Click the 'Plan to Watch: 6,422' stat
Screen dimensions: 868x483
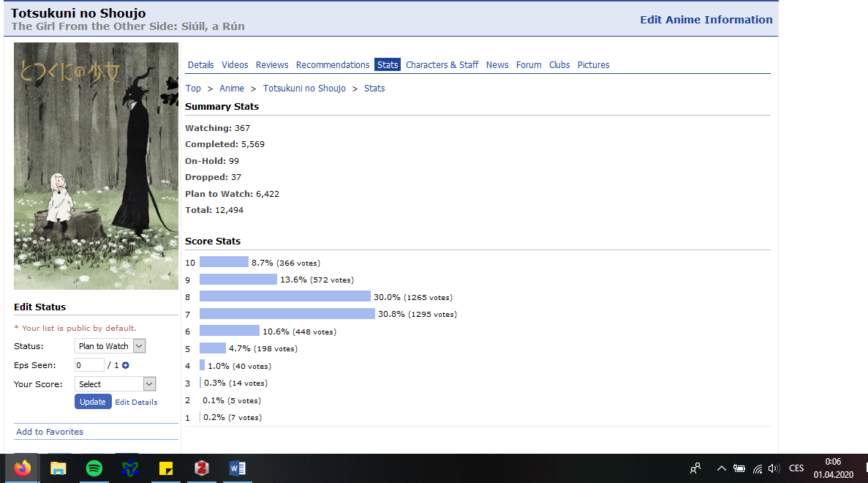[232, 194]
